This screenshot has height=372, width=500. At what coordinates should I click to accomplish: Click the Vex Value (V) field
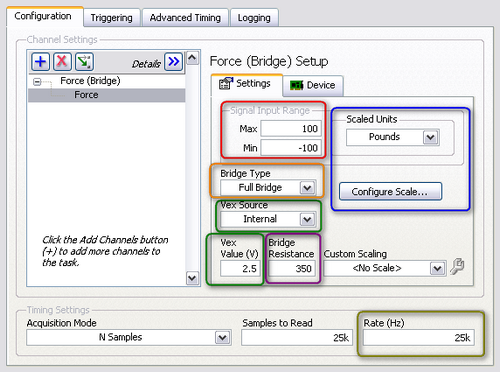pyautogui.click(x=239, y=268)
